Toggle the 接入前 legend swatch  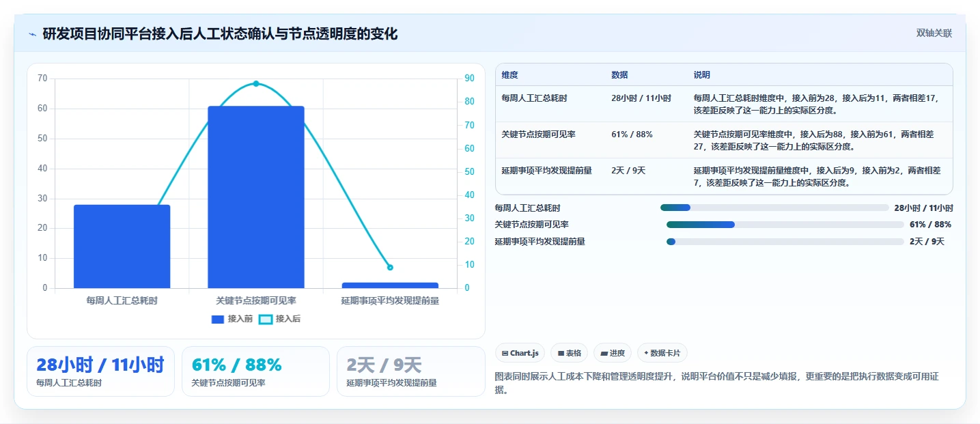tap(219, 319)
